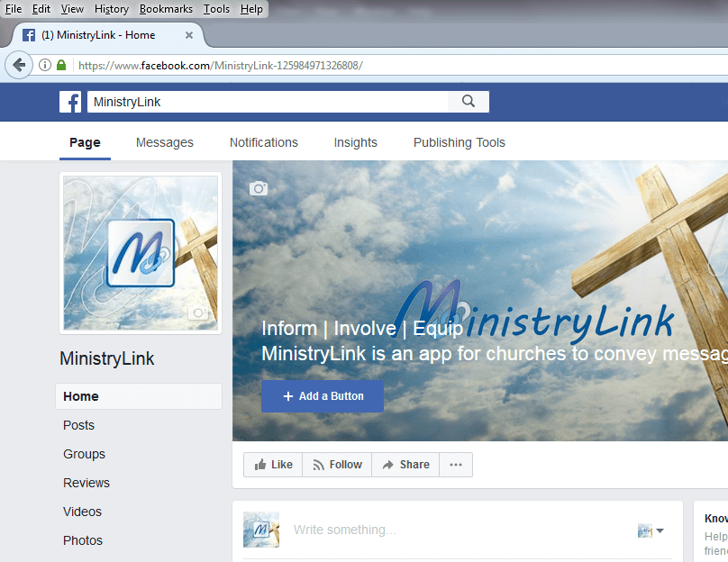Click the Write something post field
Viewport: 728px width, 562px height.
(450, 530)
